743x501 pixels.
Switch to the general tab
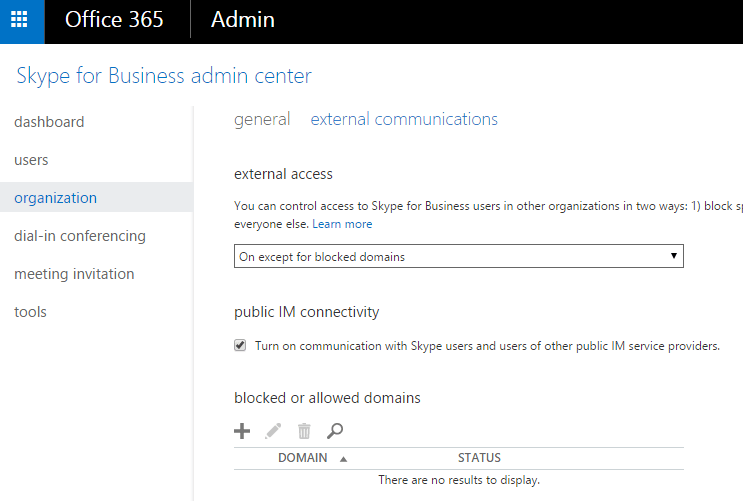(262, 119)
